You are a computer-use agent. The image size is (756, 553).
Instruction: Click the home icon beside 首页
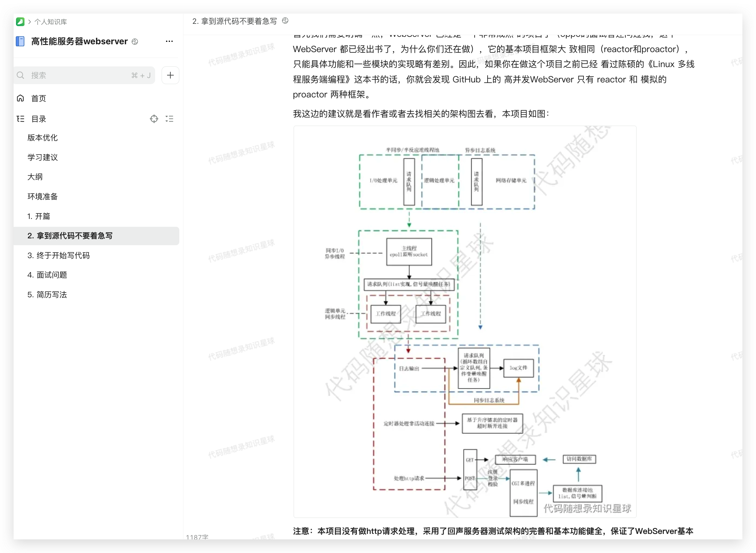coord(20,98)
